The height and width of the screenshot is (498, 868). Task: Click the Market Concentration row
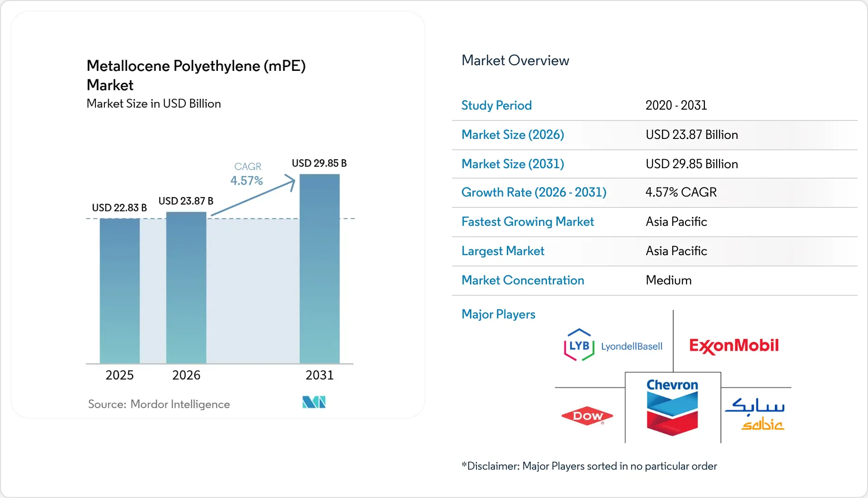coord(522,280)
